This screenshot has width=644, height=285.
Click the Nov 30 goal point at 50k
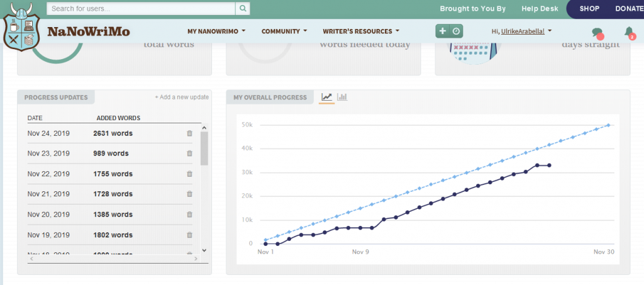coord(608,125)
